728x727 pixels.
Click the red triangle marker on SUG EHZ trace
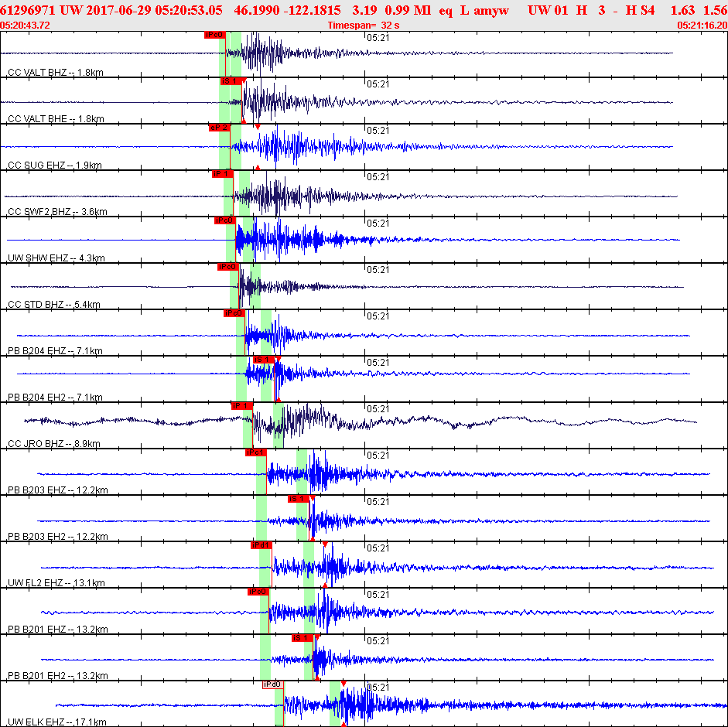258,127
